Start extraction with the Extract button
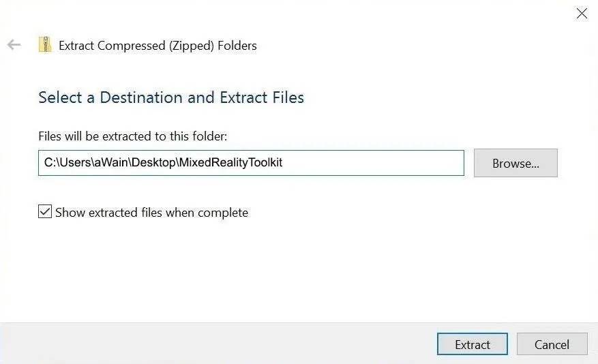This screenshot has height=364, width=598. (472, 344)
